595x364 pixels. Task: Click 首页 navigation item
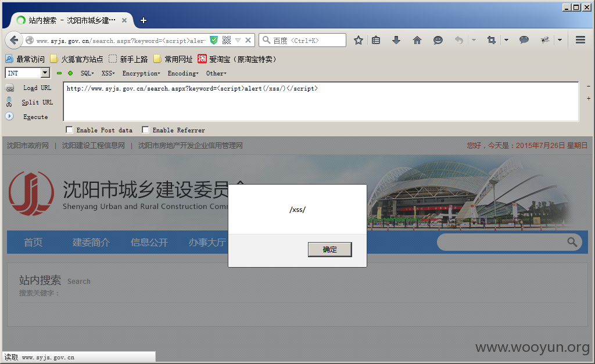click(x=33, y=242)
